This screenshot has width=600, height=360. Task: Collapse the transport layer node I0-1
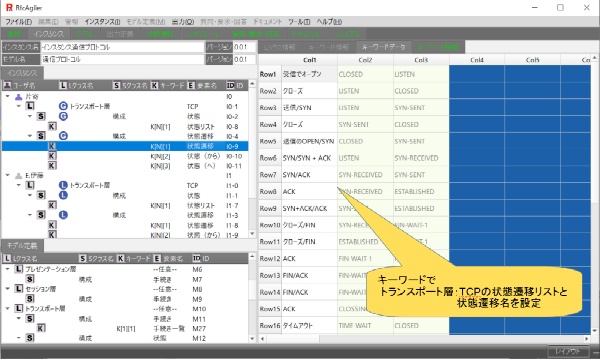[19, 106]
